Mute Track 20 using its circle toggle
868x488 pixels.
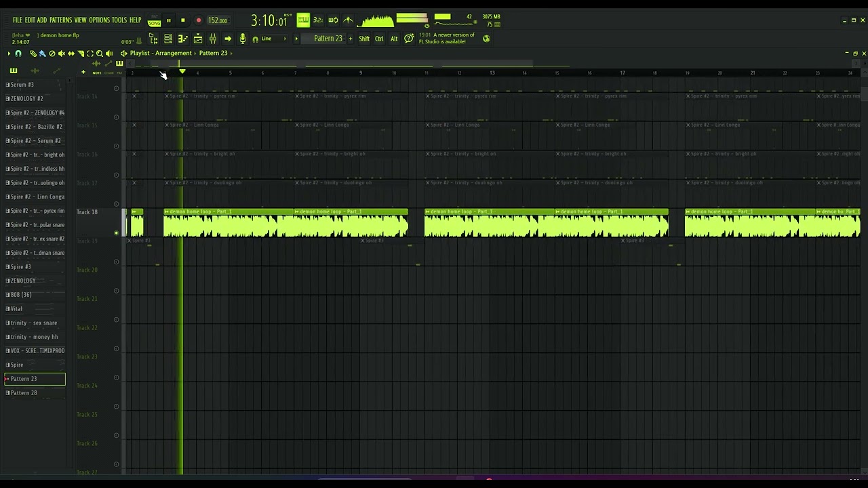117,291
